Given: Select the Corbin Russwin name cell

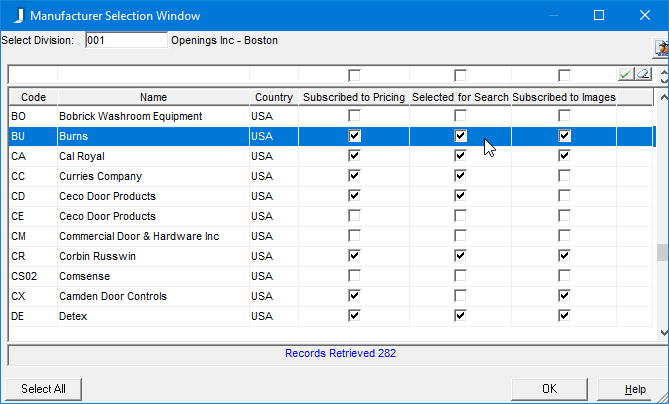Looking at the screenshot, I should pyautogui.click(x=154, y=256).
